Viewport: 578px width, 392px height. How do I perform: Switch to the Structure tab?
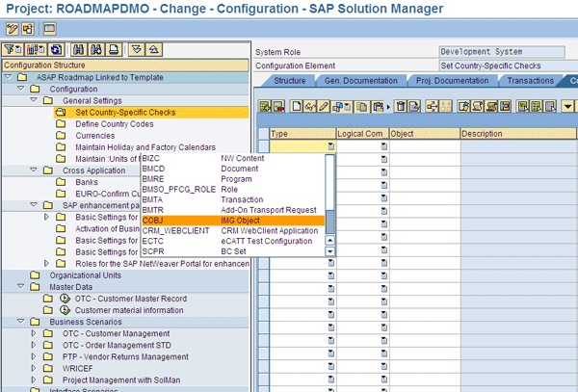coord(290,81)
